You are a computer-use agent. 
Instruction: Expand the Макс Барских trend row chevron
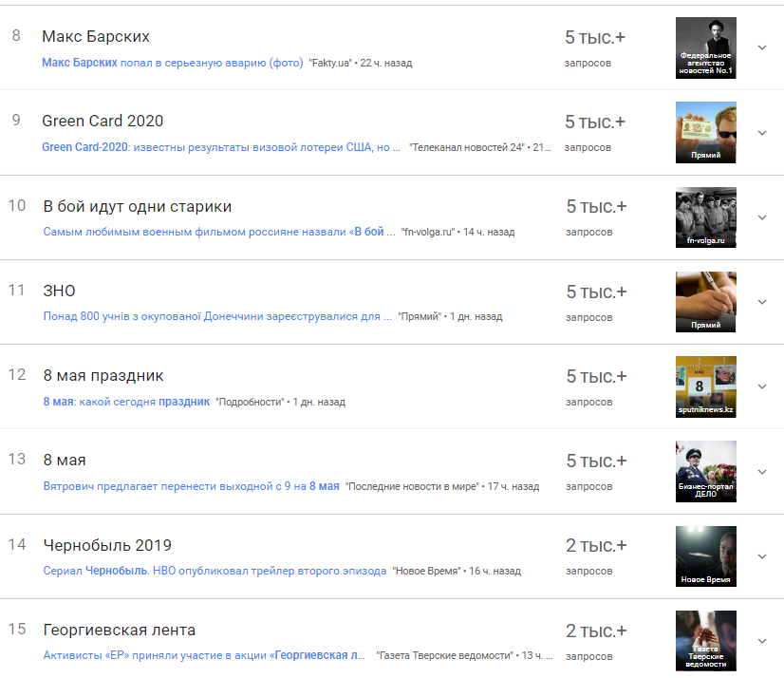coord(761,47)
